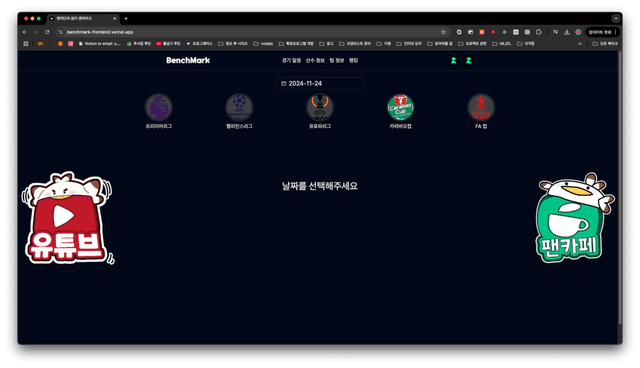The width and height of the screenshot is (640, 368).
Task: Open the orange hexagon bookmark icon
Action: coord(60,44)
